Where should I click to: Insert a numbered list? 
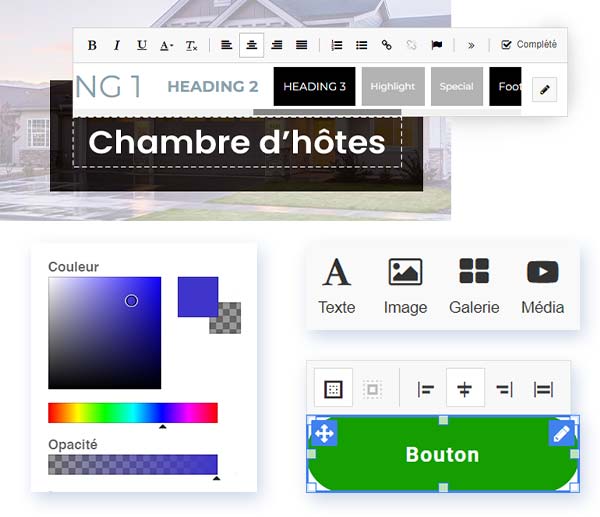pos(337,45)
